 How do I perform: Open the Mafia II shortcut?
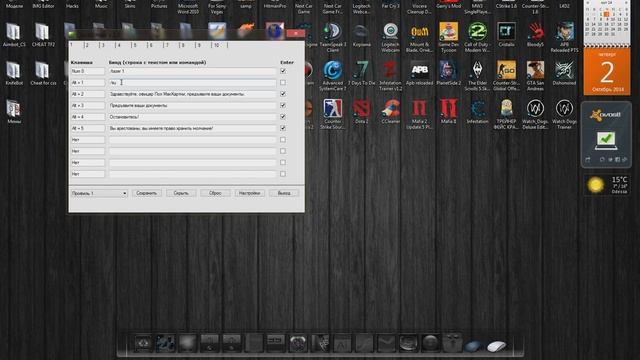449,112
